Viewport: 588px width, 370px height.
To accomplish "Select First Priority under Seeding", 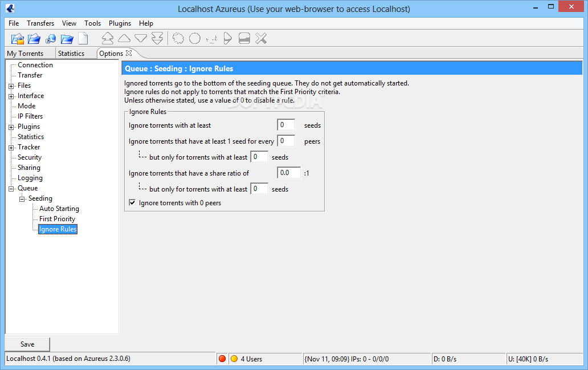I will 58,219.
